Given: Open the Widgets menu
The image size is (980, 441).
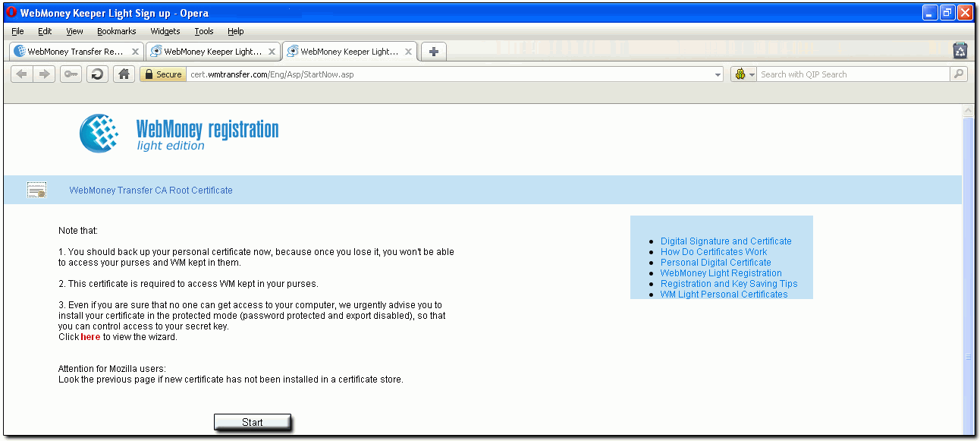Looking at the screenshot, I should pos(165,31).
